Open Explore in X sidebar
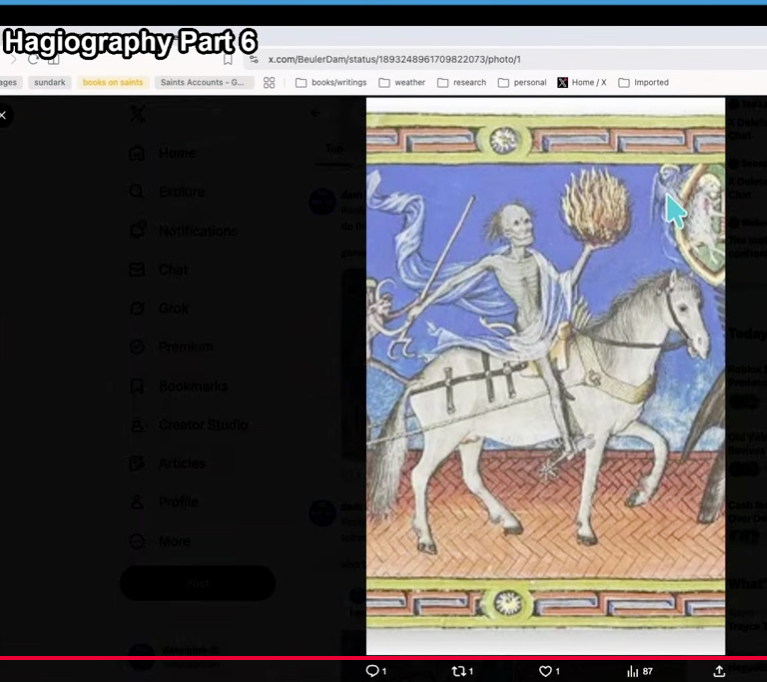Image resolution: width=767 pixels, height=682 pixels. pyautogui.click(x=167, y=192)
